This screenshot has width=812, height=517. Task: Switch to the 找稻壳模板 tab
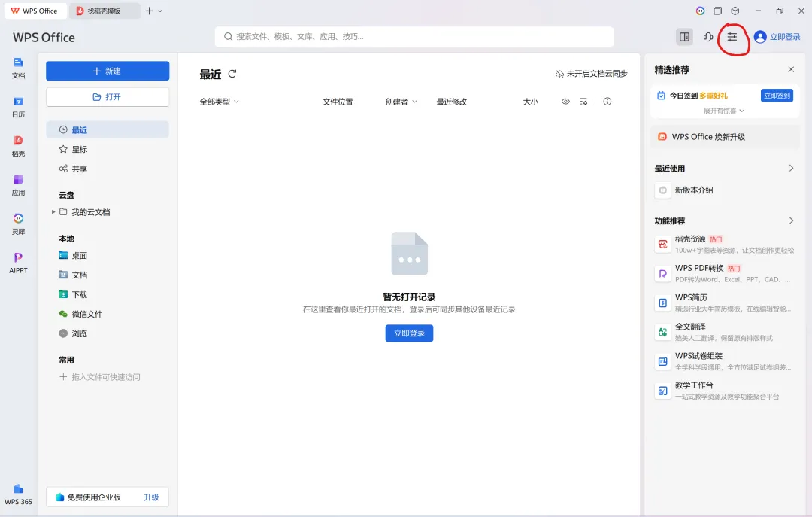coord(105,11)
